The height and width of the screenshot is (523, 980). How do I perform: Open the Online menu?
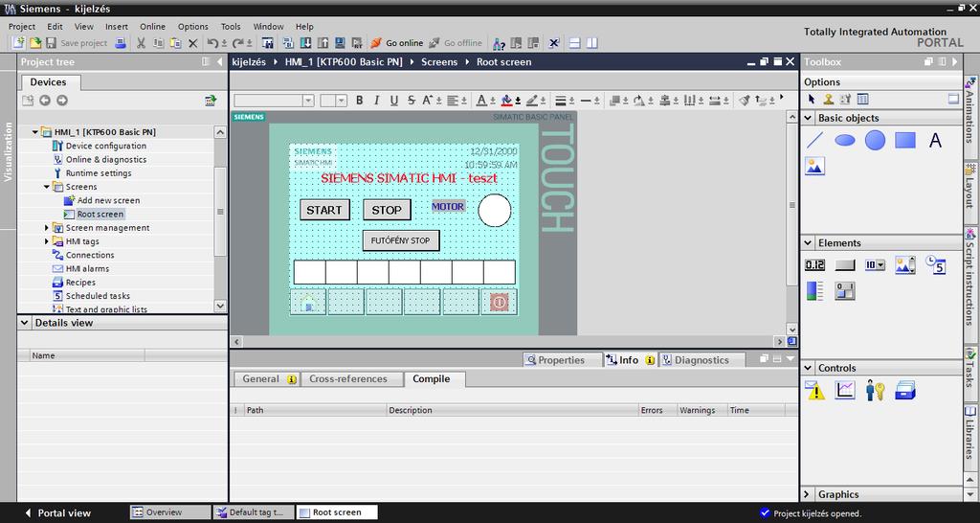[x=152, y=26]
